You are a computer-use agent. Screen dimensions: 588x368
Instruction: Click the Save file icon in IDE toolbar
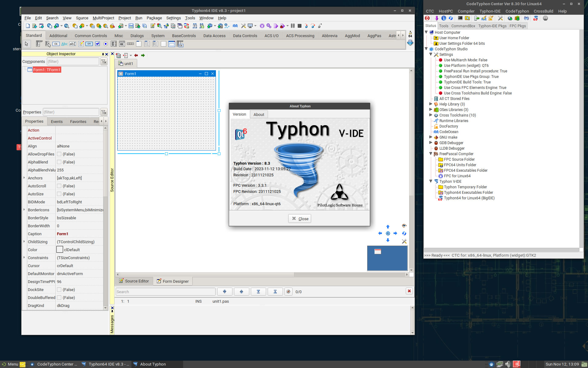(x=131, y=26)
